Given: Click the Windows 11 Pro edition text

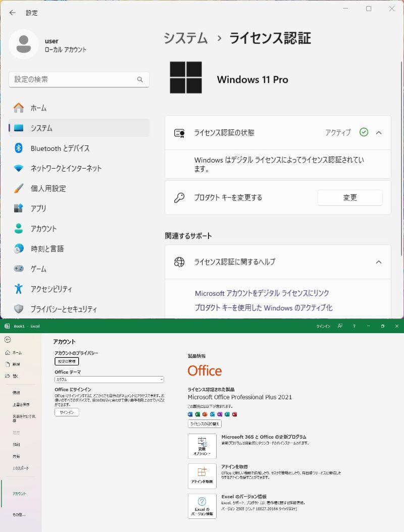Looking at the screenshot, I should pos(252,80).
